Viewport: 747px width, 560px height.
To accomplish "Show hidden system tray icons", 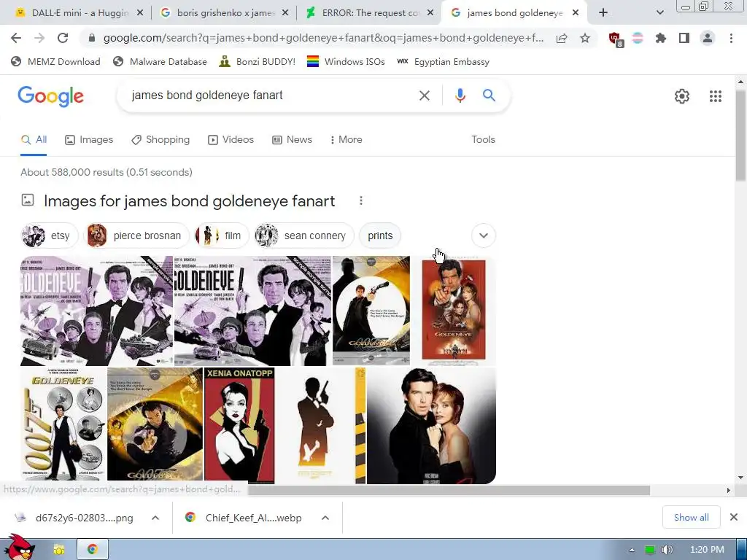I will point(632,550).
